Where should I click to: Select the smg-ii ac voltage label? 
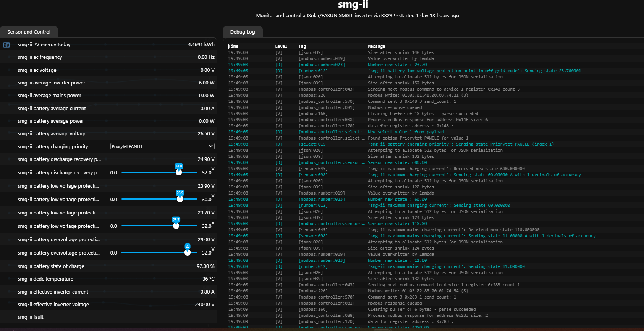coord(37,70)
